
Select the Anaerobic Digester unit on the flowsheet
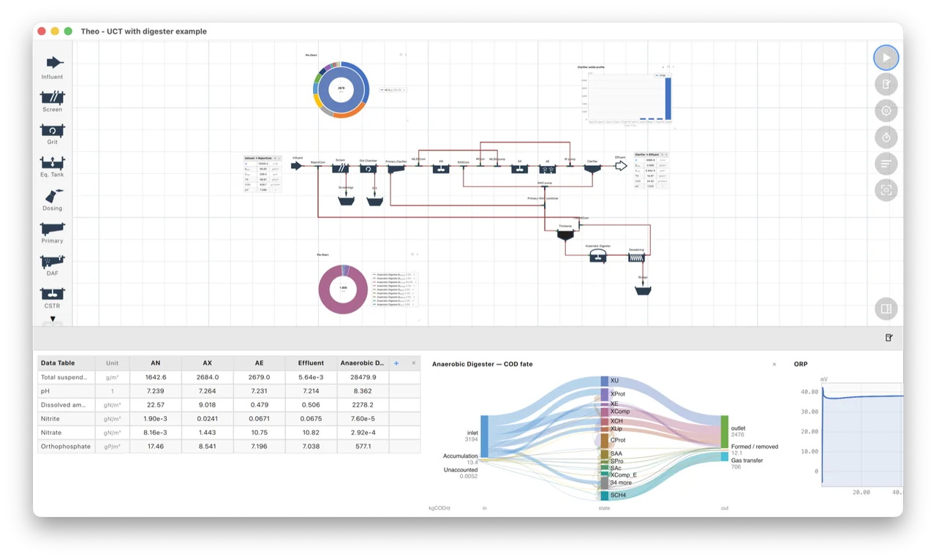[x=598, y=256]
